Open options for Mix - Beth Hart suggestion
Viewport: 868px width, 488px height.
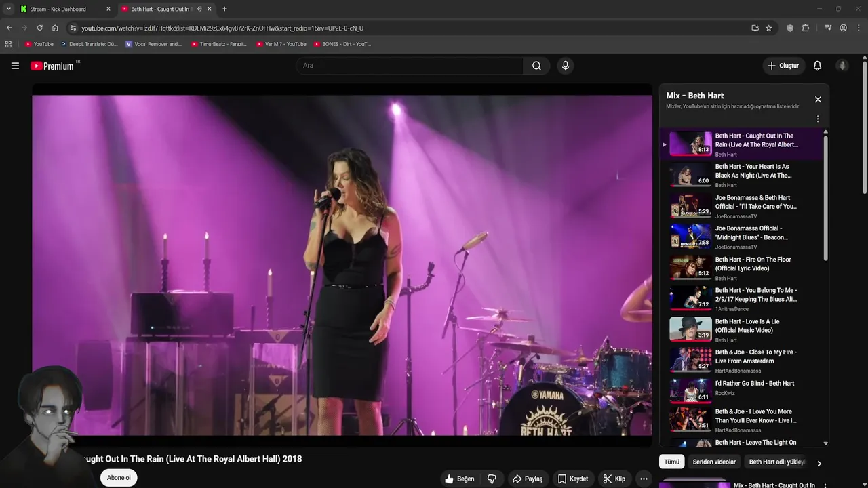[825, 485]
